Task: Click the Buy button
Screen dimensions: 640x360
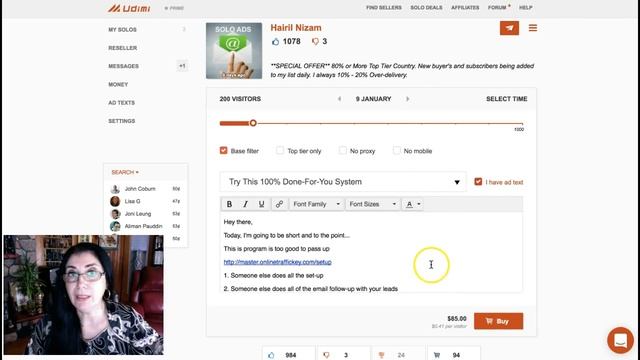Action: tap(498, 321)
